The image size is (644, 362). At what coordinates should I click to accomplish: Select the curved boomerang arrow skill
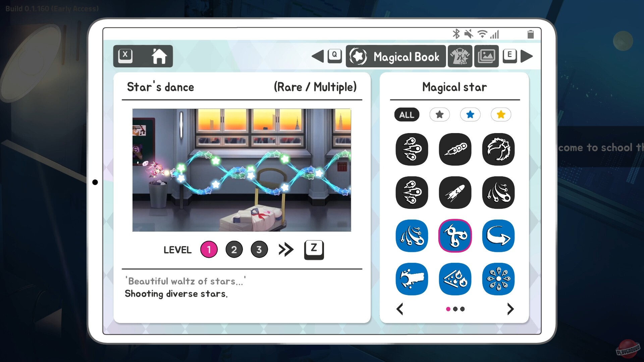click(498, 236)
